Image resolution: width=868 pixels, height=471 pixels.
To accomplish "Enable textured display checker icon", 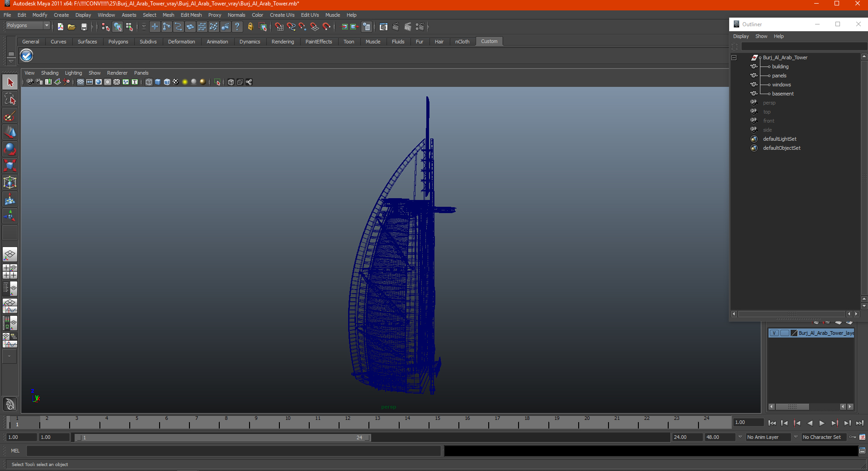I will click(x=176, y=82).
